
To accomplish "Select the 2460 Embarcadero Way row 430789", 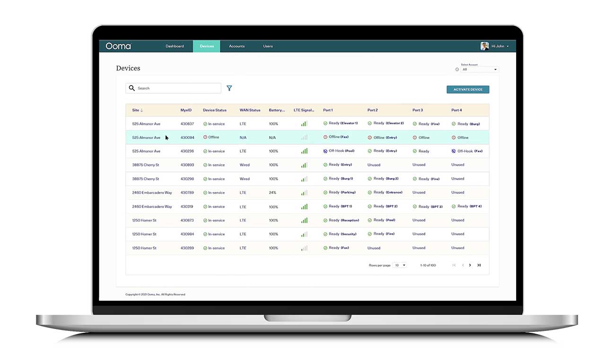I will [152, 193].
